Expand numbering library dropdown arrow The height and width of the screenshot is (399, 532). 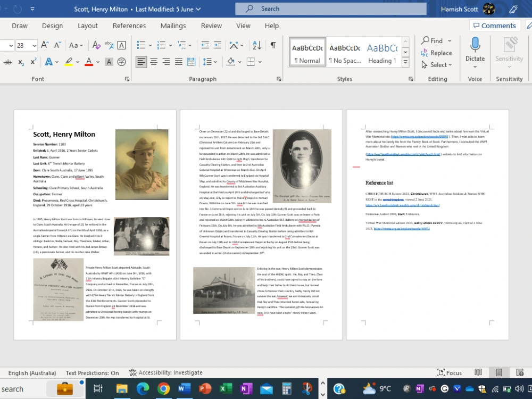click(x=170, y=45)
